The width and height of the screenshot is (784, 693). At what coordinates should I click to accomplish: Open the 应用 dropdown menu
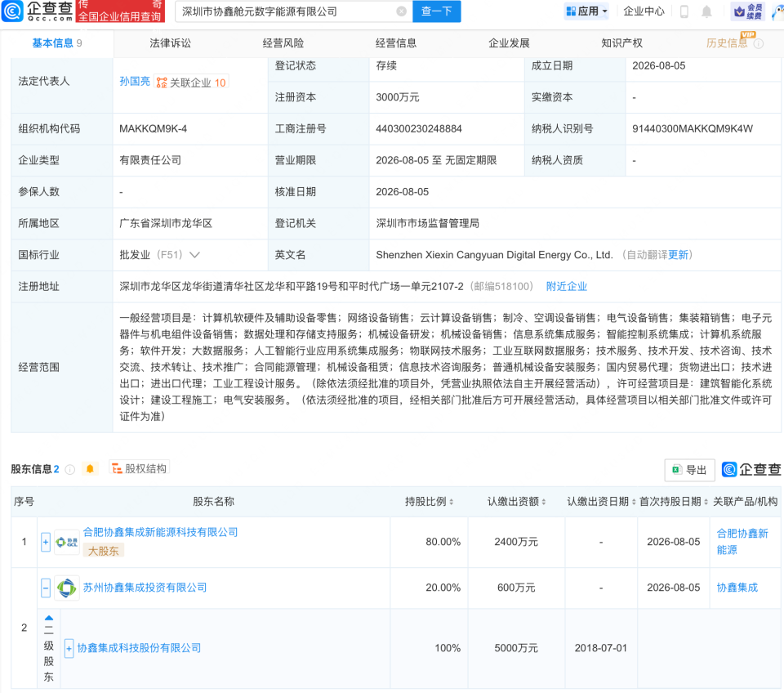(586, 11)
